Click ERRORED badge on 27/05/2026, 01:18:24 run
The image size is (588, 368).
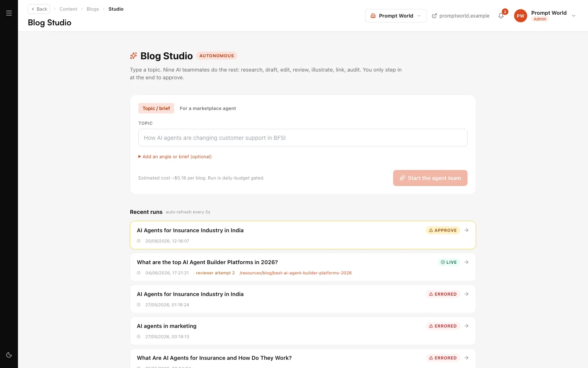pos(443,294)
